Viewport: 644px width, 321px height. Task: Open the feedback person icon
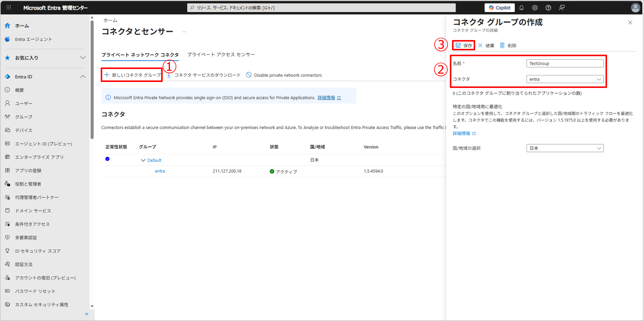(x=562, y=8)
